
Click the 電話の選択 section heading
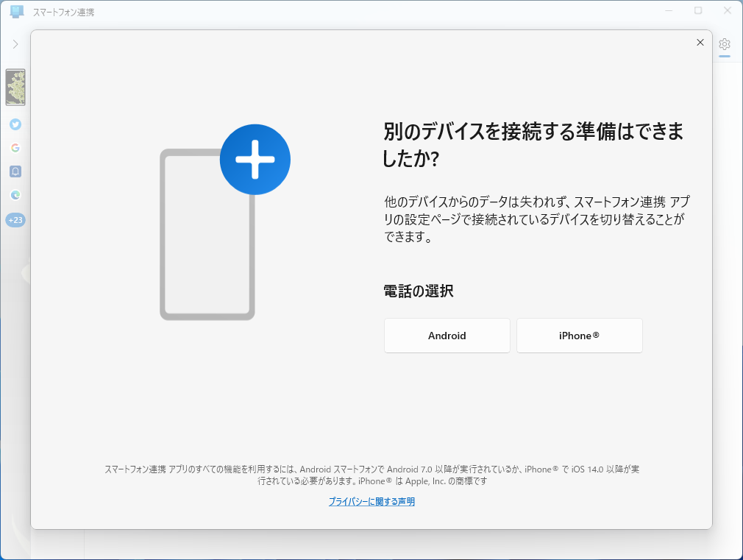pos(417,291)
